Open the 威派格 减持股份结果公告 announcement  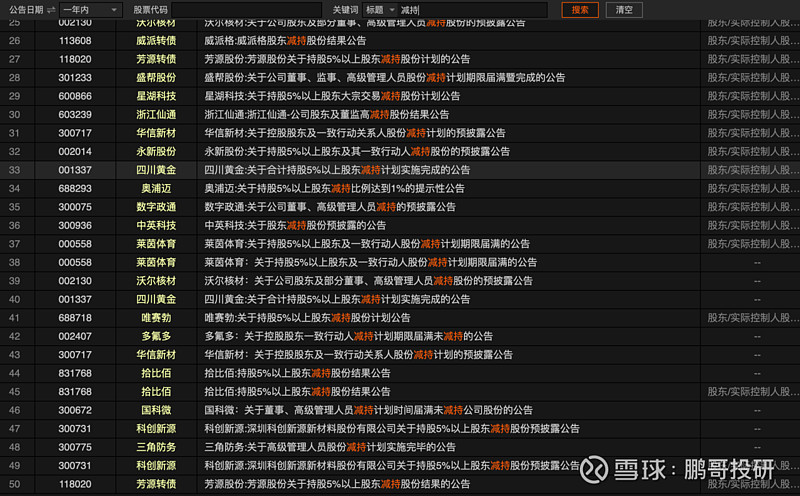[x=285, y=41]
